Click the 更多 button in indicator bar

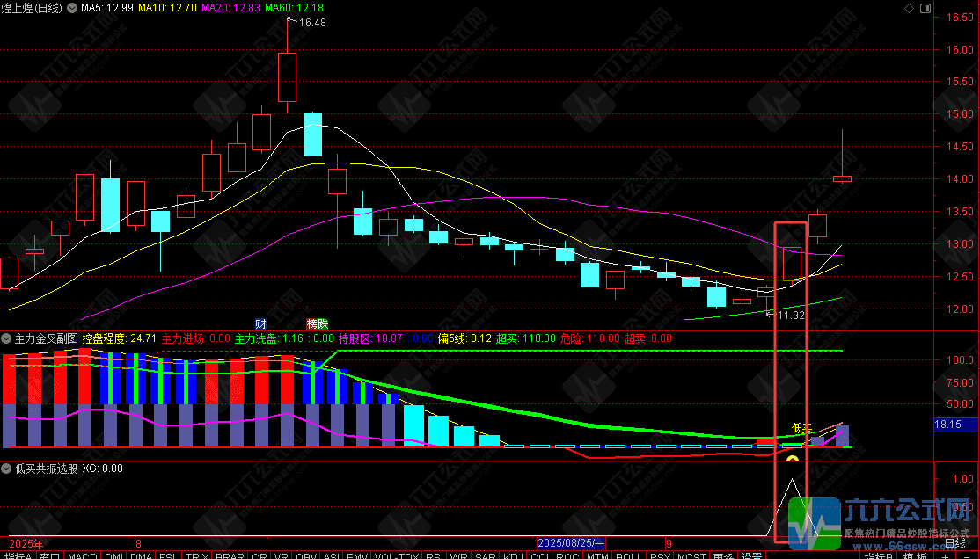[x=723, y=555]
